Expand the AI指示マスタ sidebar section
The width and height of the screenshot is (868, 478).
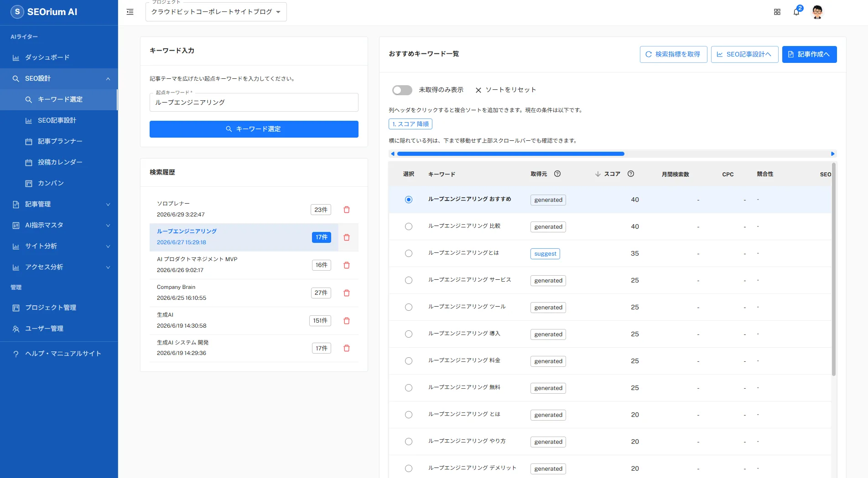point(59,225)
